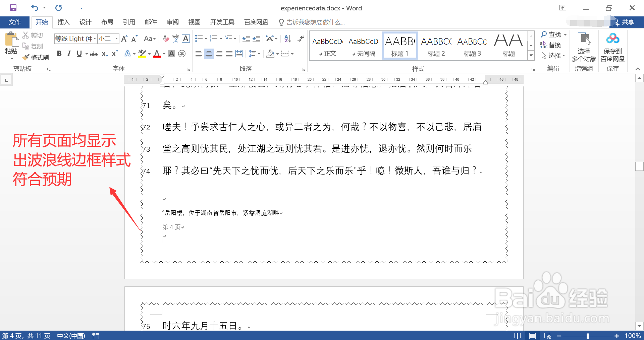Switch to the 引用 tab
644x340 pixels.
tap(129, 22)
